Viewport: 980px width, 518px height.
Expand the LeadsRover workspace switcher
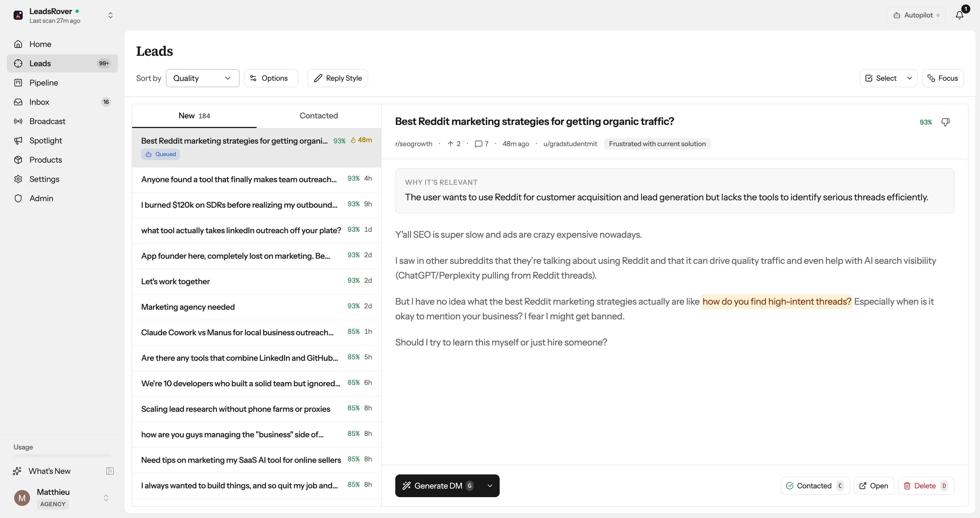point(110,15)
